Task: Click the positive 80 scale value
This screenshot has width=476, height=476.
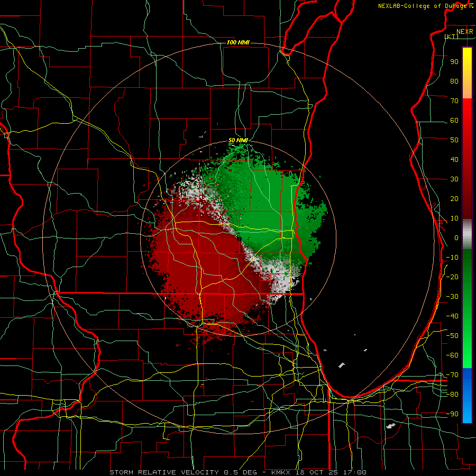Action: pos(454,81)
